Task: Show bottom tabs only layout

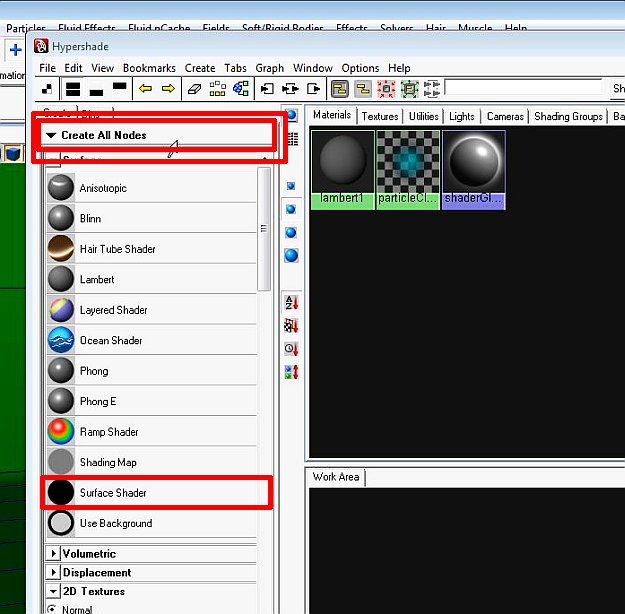Action: (x=96, y=92)
